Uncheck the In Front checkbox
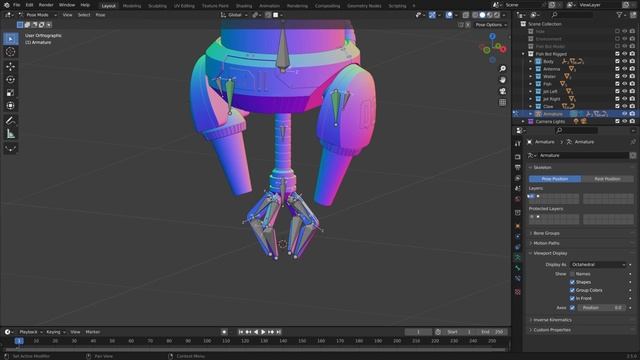 tap(572, 298)
